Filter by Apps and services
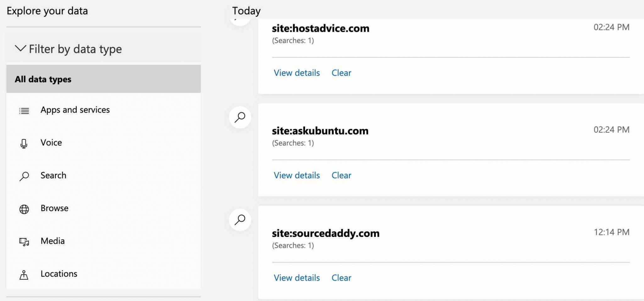Image resolution: width=644 pixels, height=301 pixels. [75, 110]
